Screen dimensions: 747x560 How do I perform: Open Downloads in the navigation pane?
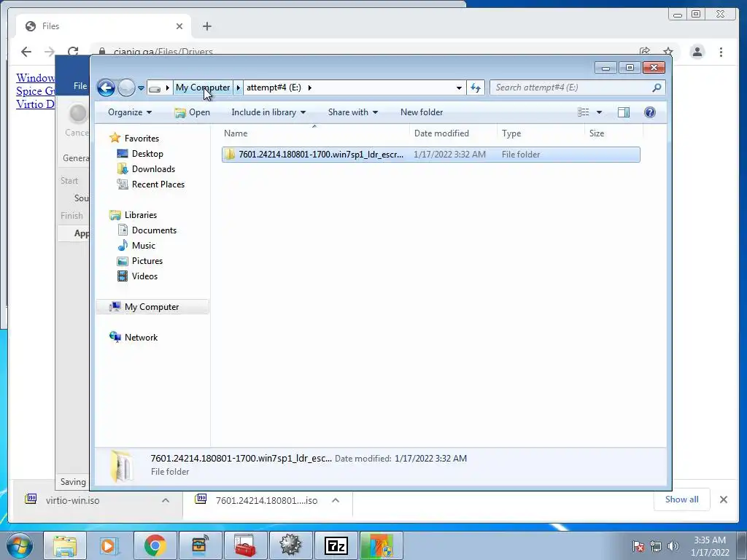[x=146, y=169]
